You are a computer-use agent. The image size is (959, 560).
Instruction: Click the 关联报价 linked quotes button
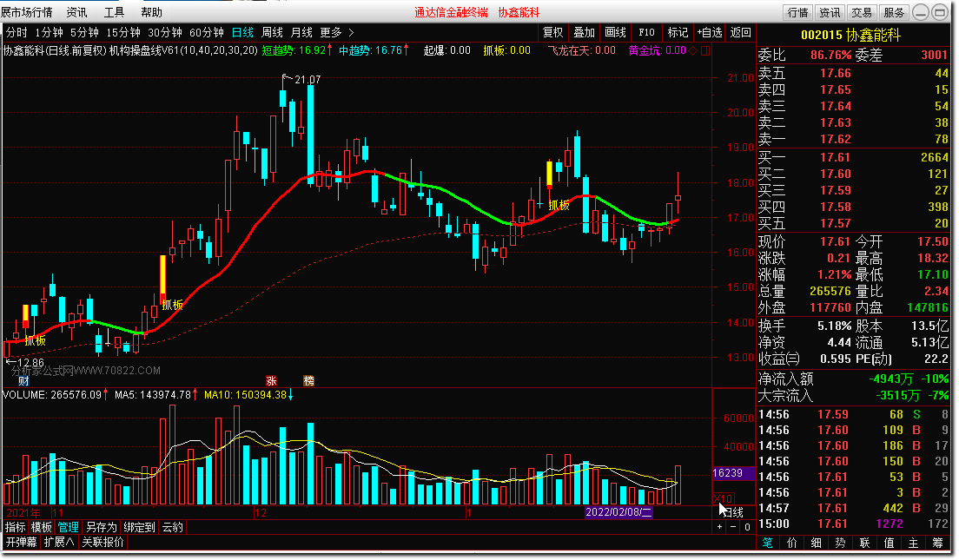[103, 542]
